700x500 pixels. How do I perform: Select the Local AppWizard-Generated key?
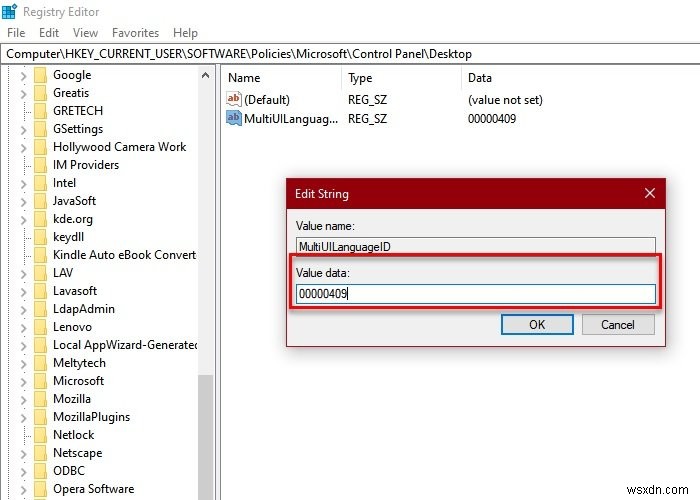(125, 345)
